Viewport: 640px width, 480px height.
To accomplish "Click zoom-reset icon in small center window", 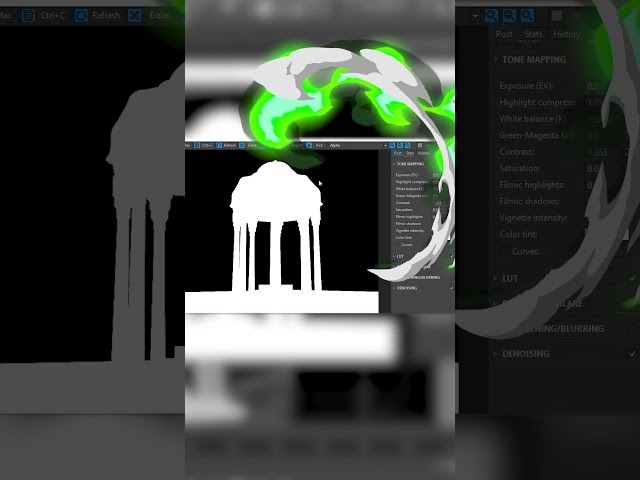I will click(407, 145).
